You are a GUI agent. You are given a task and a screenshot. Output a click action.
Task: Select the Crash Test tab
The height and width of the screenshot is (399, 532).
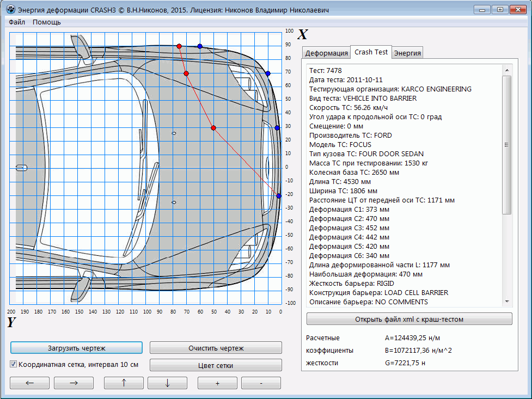371,52
